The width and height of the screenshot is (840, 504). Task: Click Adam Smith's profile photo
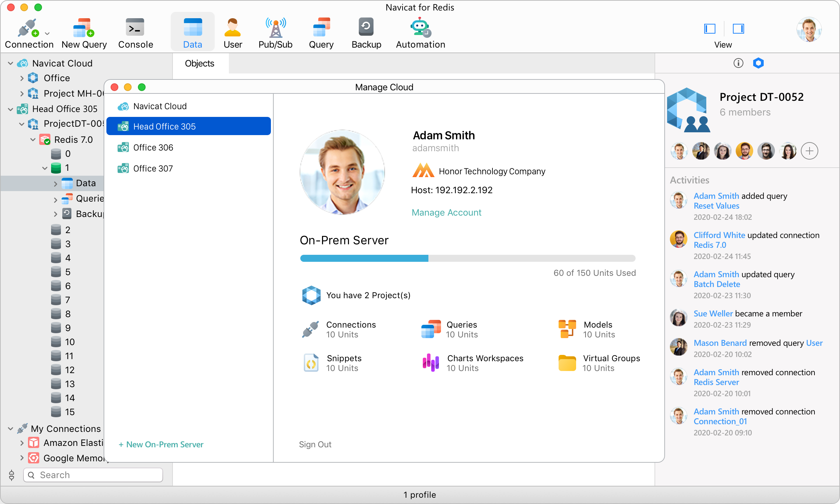click(342, 172)
